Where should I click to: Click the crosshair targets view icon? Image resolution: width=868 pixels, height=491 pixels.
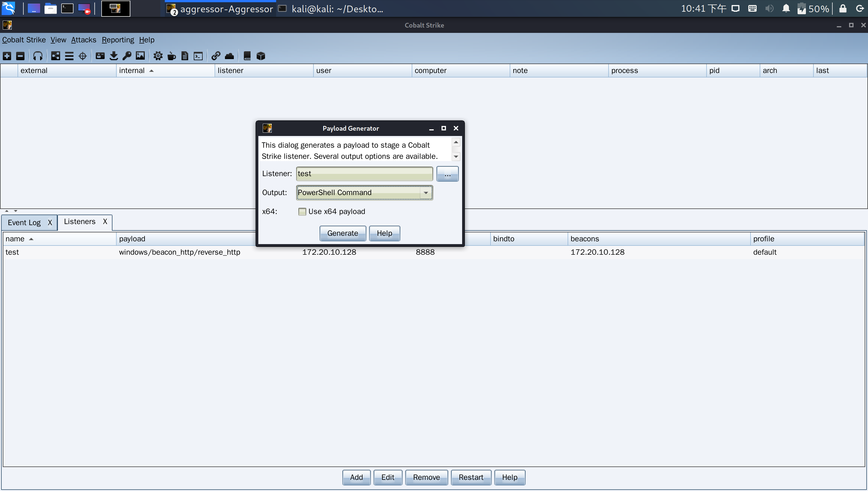click(83, 56)
